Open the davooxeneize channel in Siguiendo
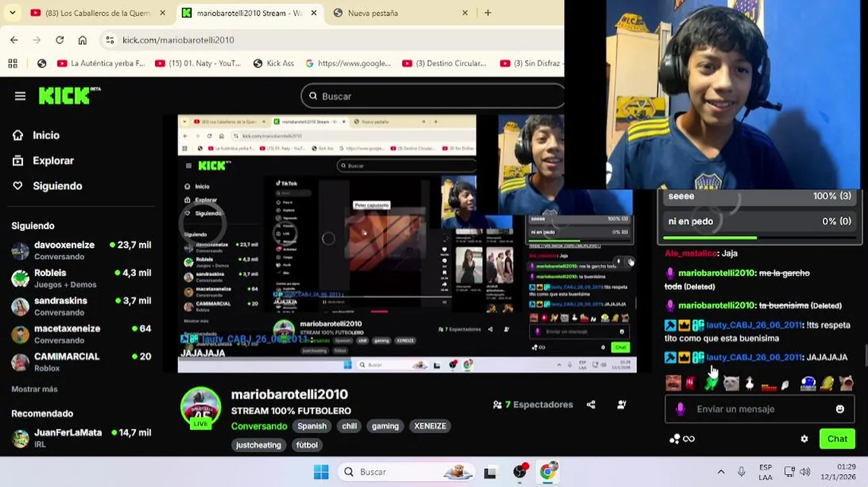Viewport: 868px width, 487px height. click(x=81, y=250)
